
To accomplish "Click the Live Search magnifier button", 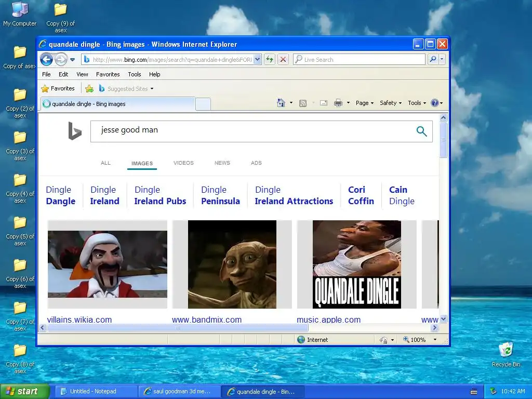I will pos(433,59).
